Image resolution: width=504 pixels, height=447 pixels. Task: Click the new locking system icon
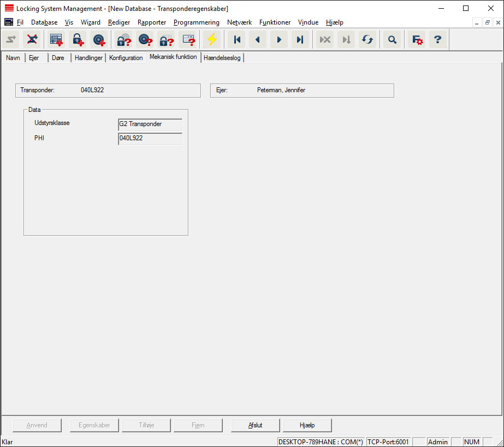coord(56,40)
